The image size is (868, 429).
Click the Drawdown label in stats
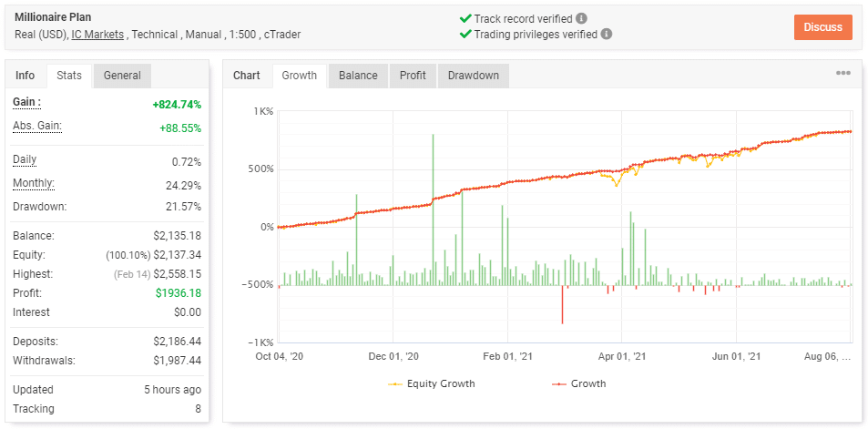[x=38, y=207]
